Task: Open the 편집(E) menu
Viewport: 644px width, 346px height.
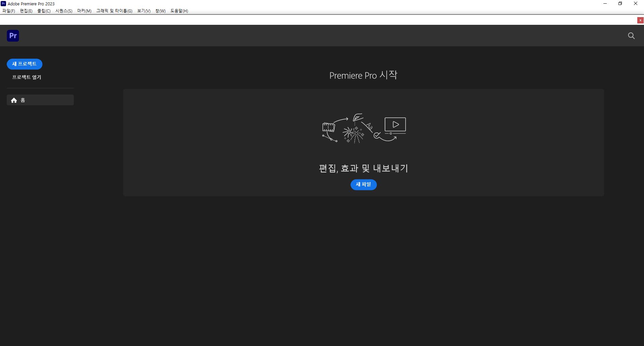Action: (x=26, y=11)
